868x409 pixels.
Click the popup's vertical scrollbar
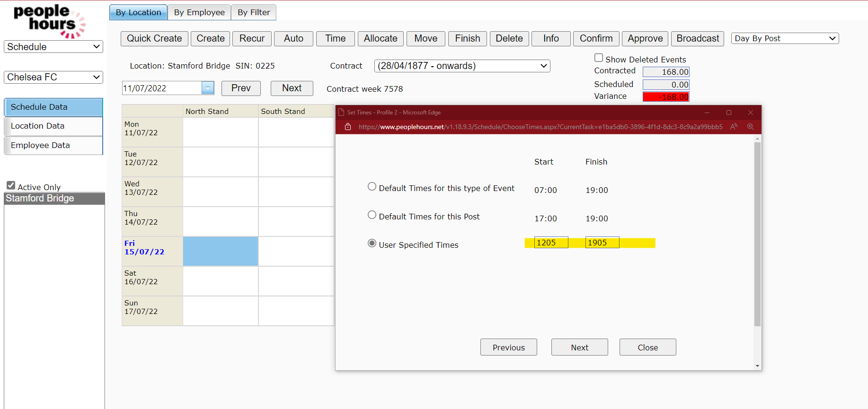tap(757, 236)
